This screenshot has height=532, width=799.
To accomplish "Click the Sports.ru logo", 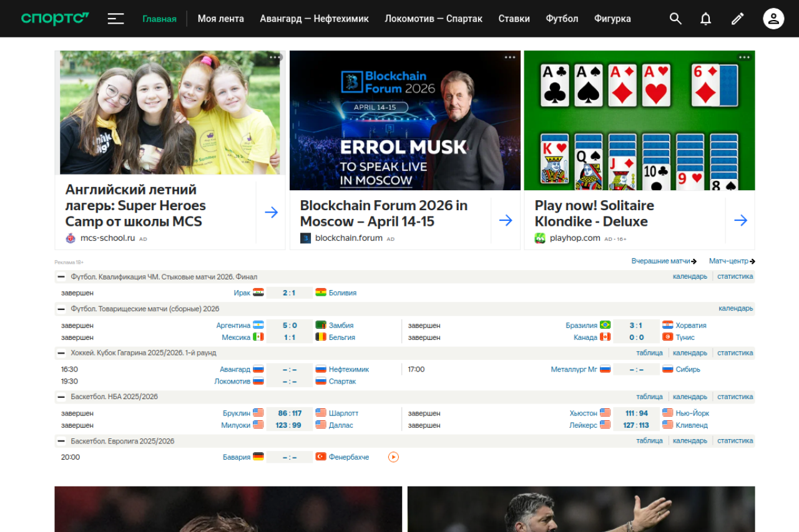I will tap(55, 19).
